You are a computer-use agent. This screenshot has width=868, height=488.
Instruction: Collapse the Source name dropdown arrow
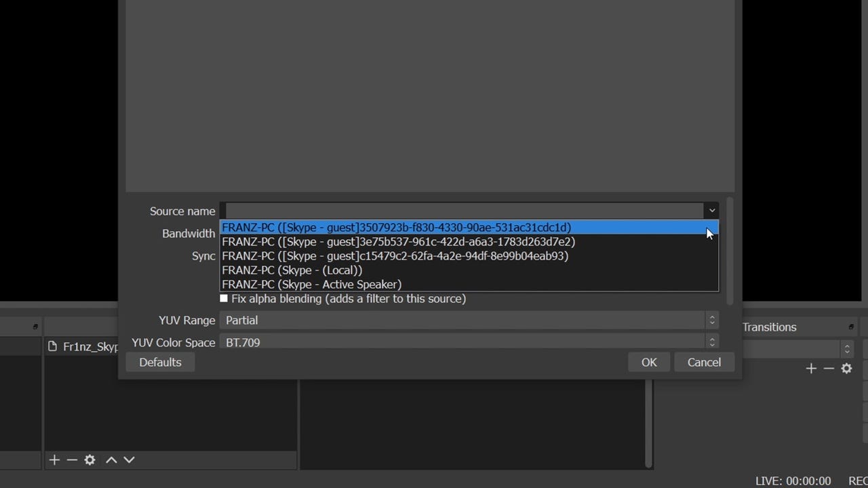pyautogui.click(x=711, y=211)
